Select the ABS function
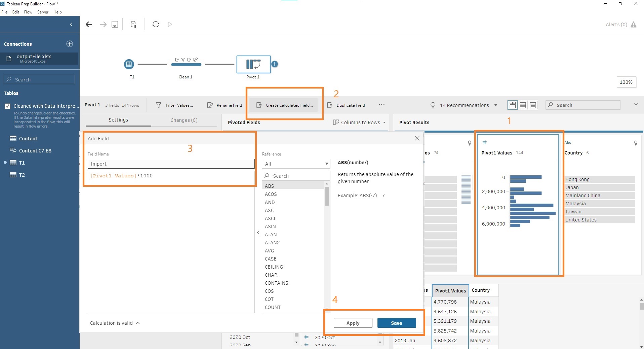Image resolution: width=644 pixels, height=349 pixels. click(293, 186)
